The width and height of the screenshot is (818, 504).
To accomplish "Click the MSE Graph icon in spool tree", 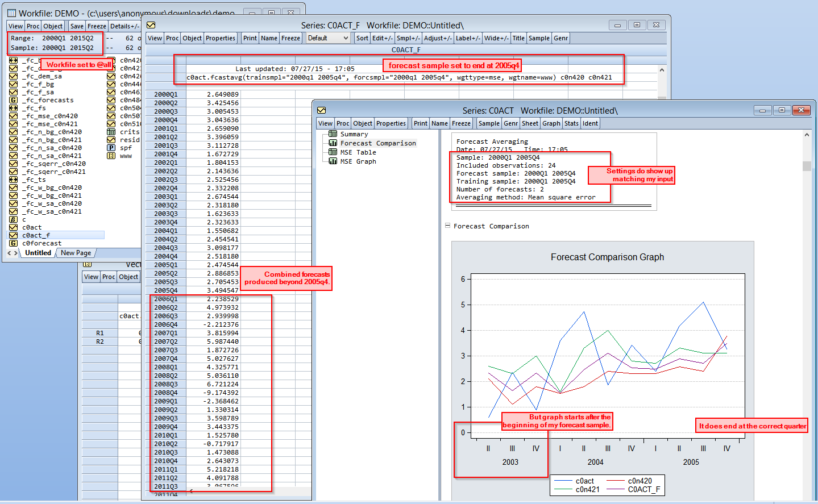I will (x=333, y=161).
